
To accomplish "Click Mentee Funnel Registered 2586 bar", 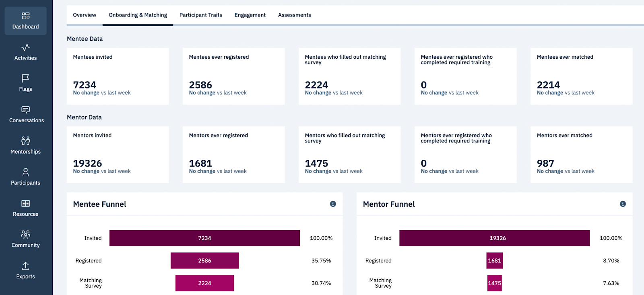I will point(204,261).
